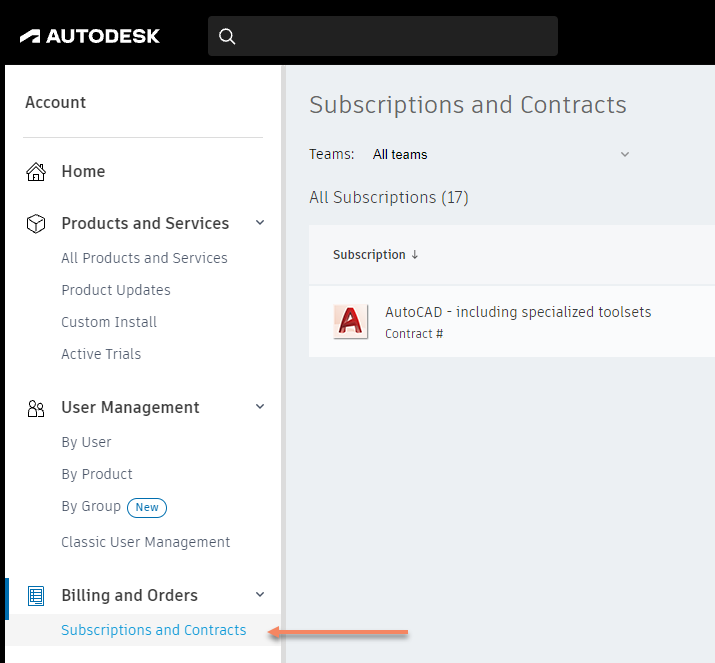The width and height of the screenshot is (715, 663).
Task: Click the sidebar vertical scrollbar
Action: point(284,364)
